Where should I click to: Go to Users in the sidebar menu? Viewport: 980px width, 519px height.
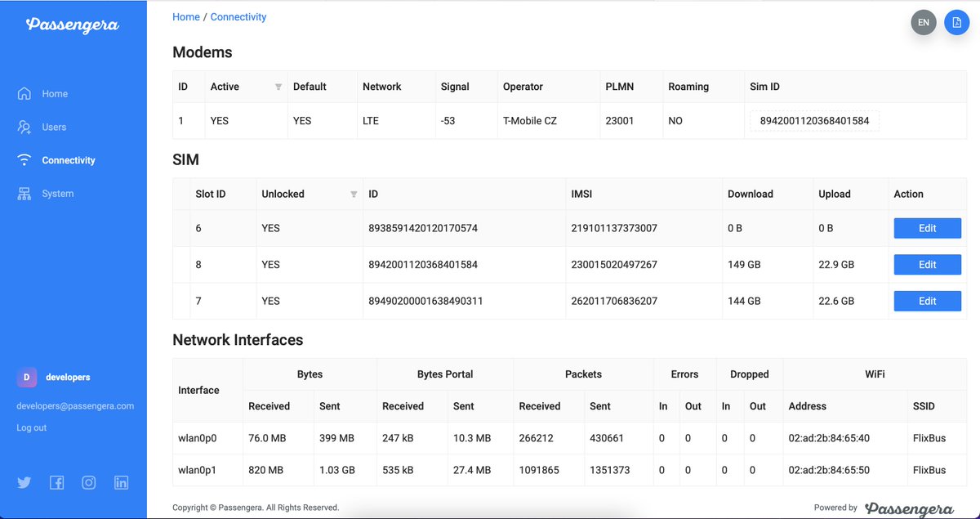point(54,128)
